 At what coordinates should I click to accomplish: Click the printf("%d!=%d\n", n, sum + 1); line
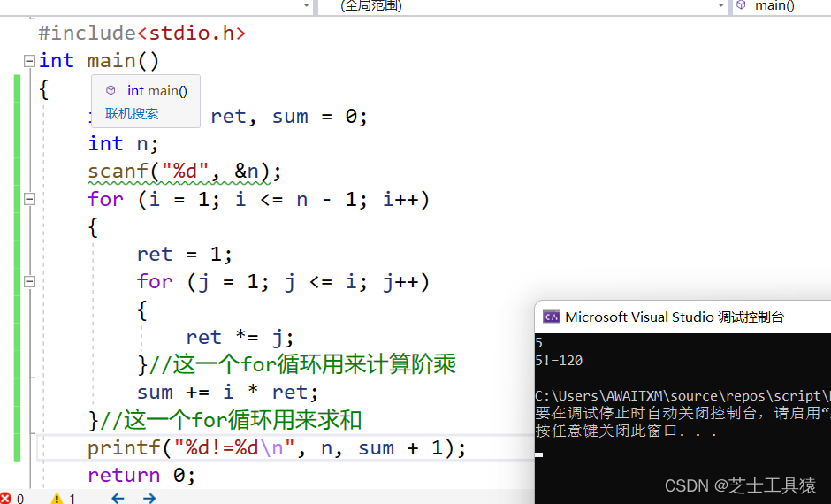click(x=277, y=447)
